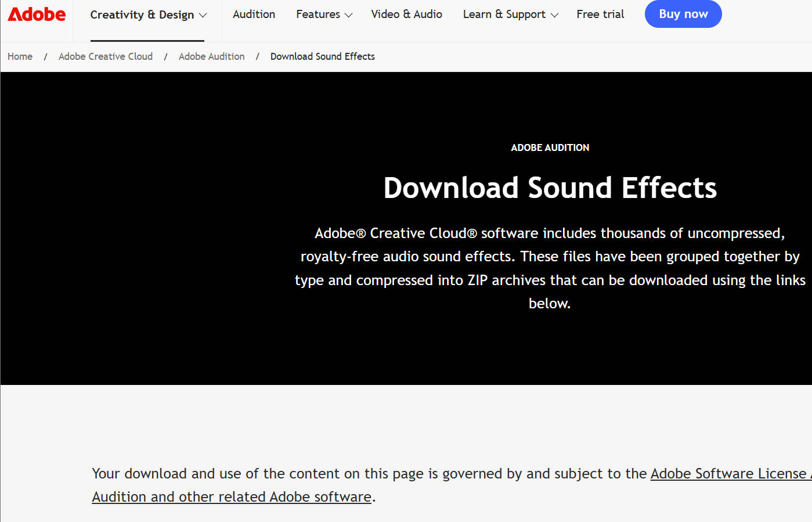Viewport: 812px width, 522px height.
Task: Click the ADOBE AUDITION label text
Action: tap(550, 147)
